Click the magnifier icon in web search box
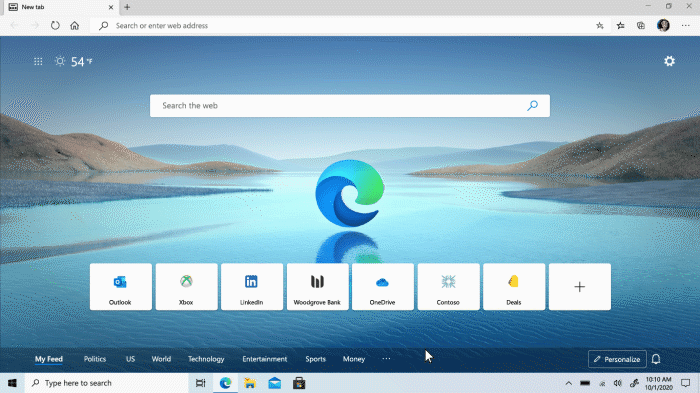This screenshot has height=393, width=700. [x=532, y=105]
